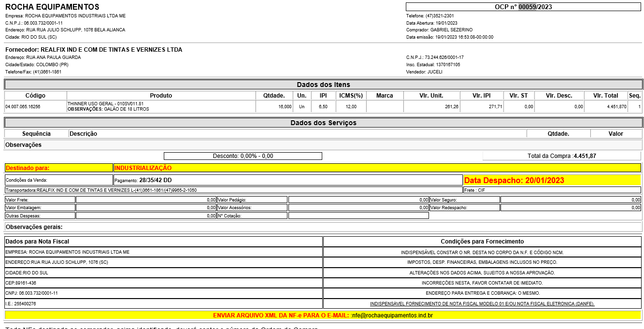Click the Pagamento 28/35/42 DD field
The height and width of the screenshot is (329, 644).
coord(288,180)
